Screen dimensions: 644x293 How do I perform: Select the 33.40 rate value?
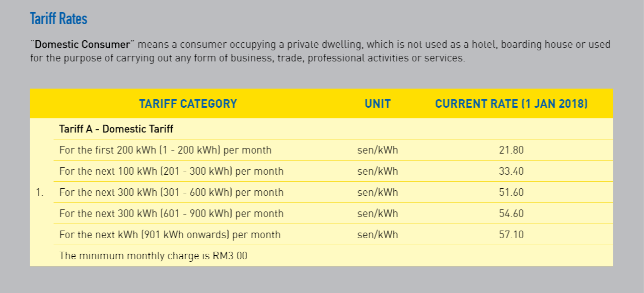[x=511, y=171]
